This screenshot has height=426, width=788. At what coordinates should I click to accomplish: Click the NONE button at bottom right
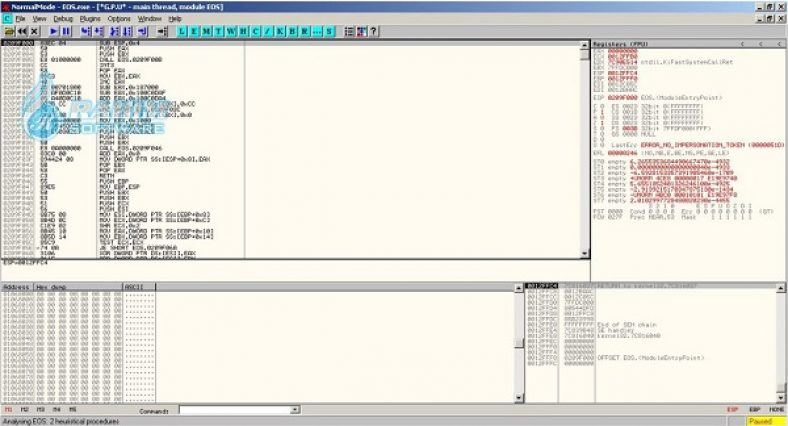[x=776, y=410]
